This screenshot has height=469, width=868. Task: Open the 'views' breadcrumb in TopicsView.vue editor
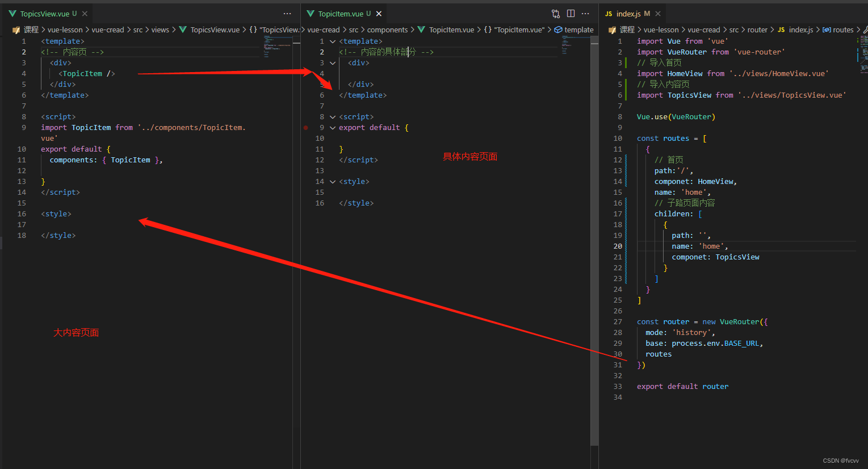click(160, 30)
